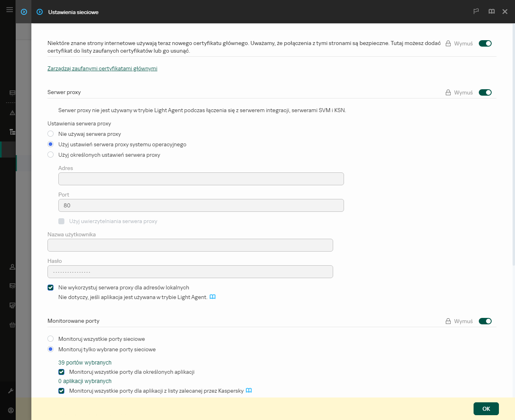The width and height of the screenshot is (515, 420).
Task: Open help via header book icon
Action: pos(491,12)
